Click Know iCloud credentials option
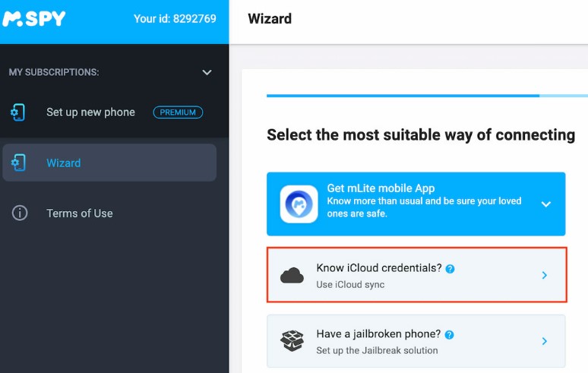588x373 pixels. click(x=416, y=275)
